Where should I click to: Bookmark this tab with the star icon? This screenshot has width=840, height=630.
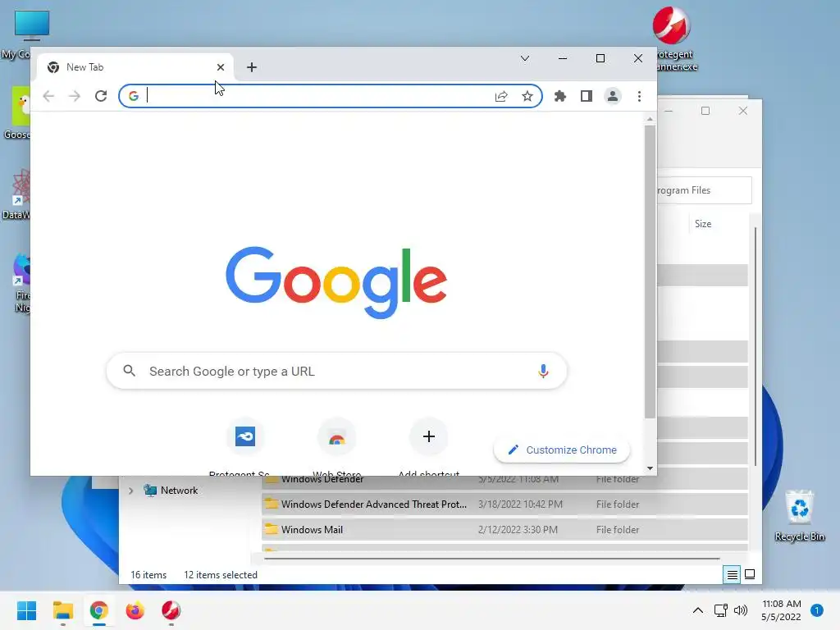pos(527,96)
